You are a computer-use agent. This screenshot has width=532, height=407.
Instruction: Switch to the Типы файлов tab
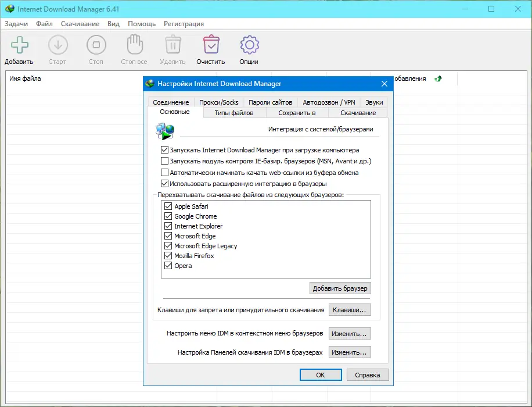tap(234, 113)
